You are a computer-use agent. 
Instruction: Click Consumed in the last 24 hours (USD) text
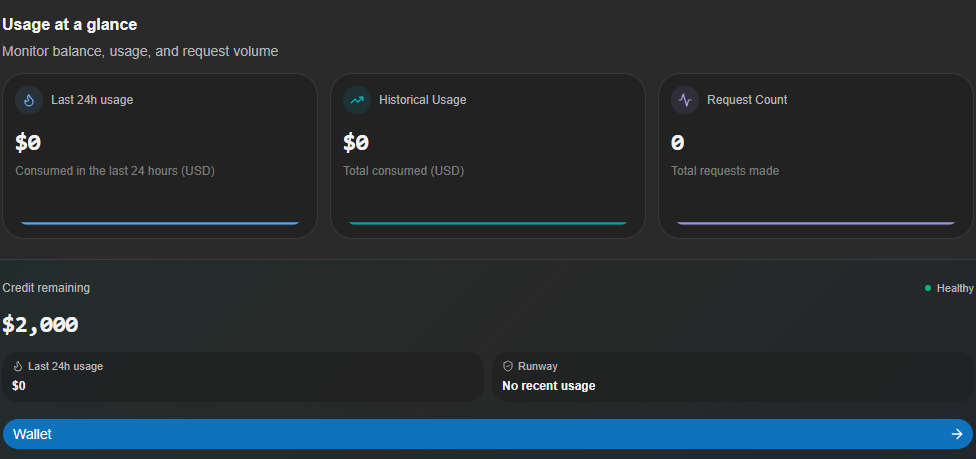tap(115, 171)
